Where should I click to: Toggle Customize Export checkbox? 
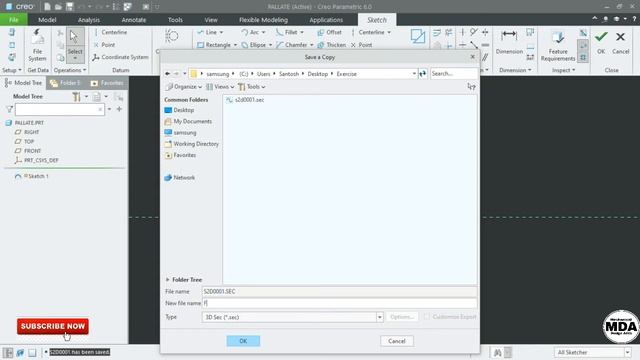[x=426, y=317]
